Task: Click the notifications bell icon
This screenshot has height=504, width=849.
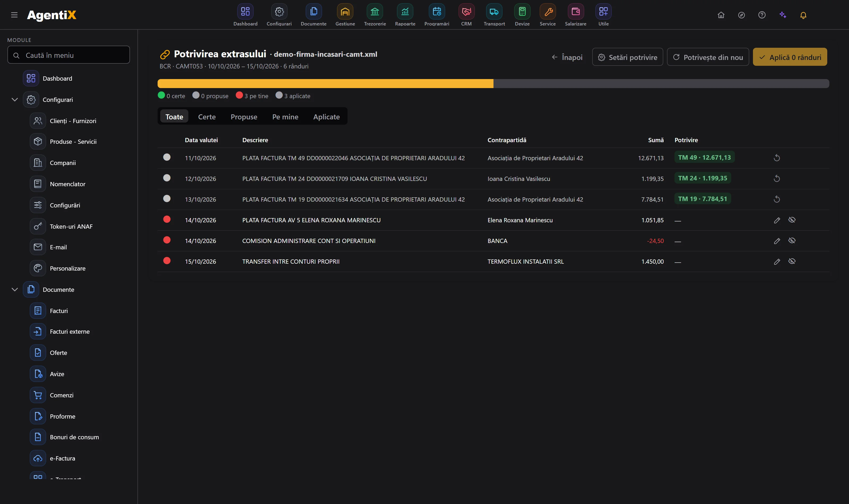Action: pos(803,15)
